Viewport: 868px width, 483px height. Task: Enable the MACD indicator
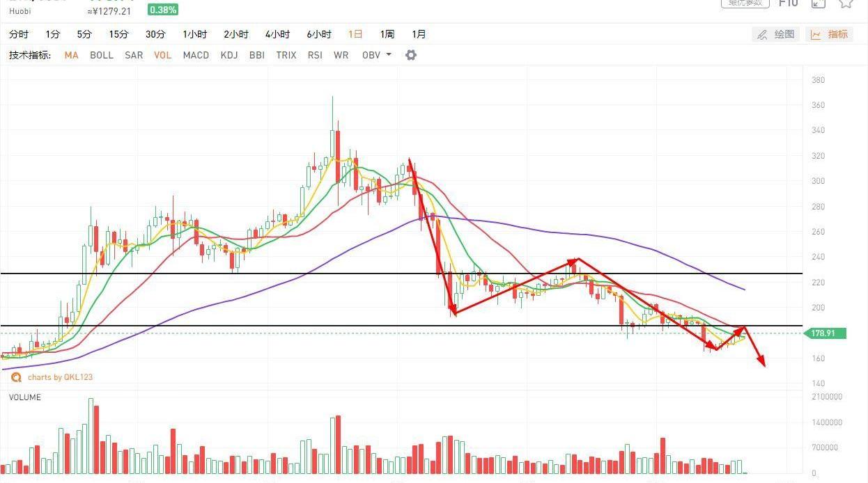tap(196, 55)
